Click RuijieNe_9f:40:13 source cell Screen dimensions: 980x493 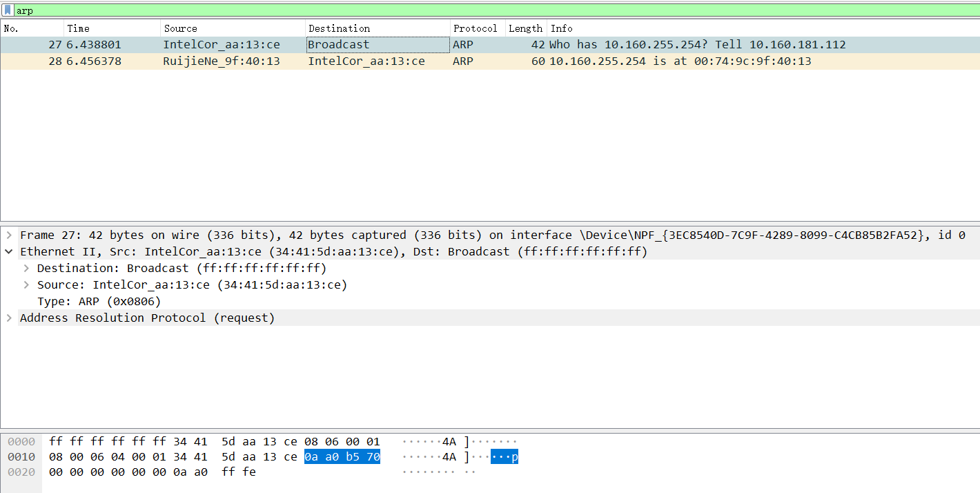coord(222,61)
